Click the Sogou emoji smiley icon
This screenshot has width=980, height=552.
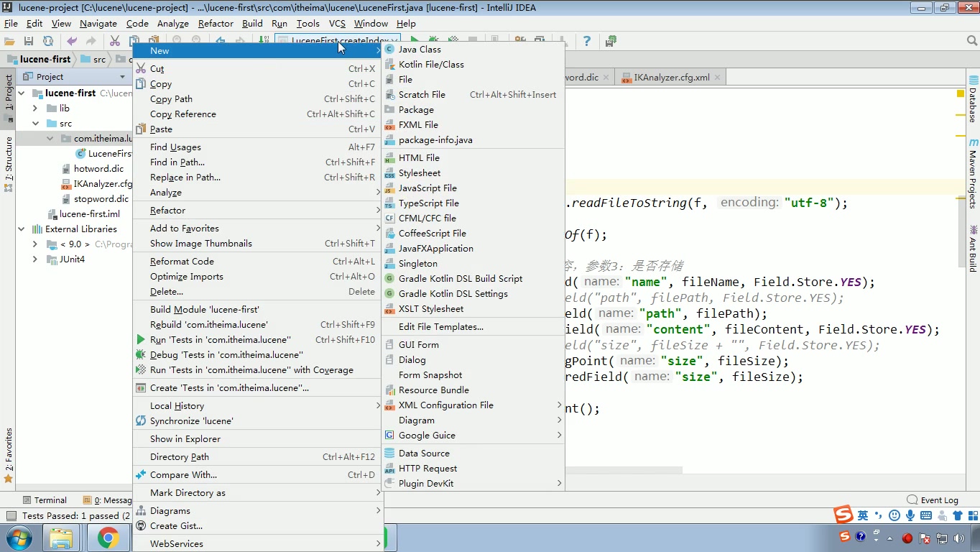(895, 515)
